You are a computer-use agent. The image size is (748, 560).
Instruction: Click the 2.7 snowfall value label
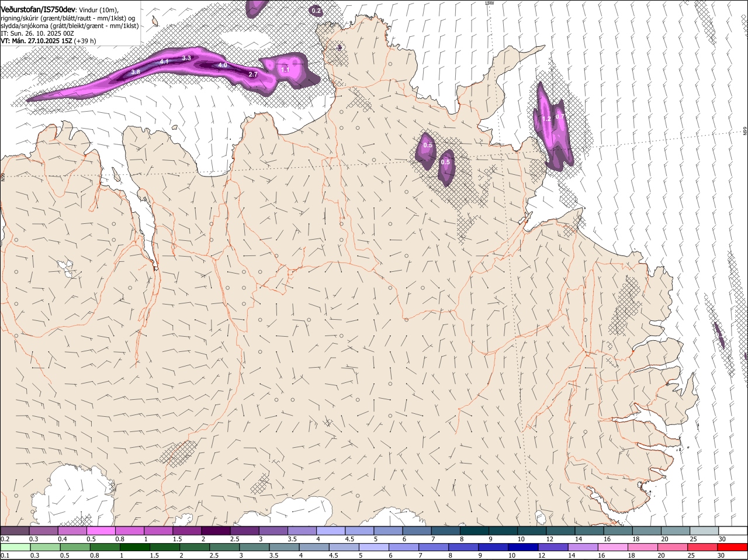pos(253,74)
